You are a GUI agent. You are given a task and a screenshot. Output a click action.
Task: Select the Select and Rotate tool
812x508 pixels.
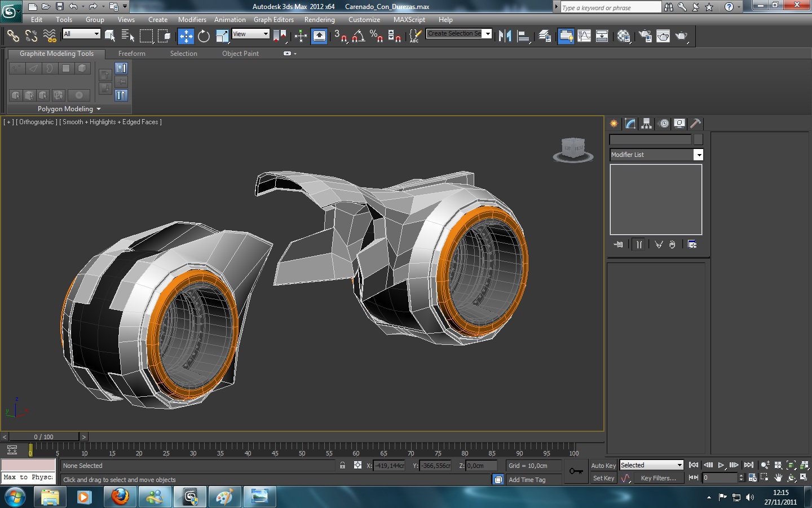[x=204, y=36]
